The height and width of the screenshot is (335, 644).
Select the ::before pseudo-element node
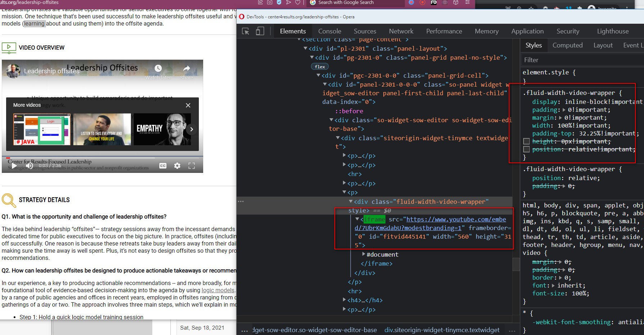point(349,111)
